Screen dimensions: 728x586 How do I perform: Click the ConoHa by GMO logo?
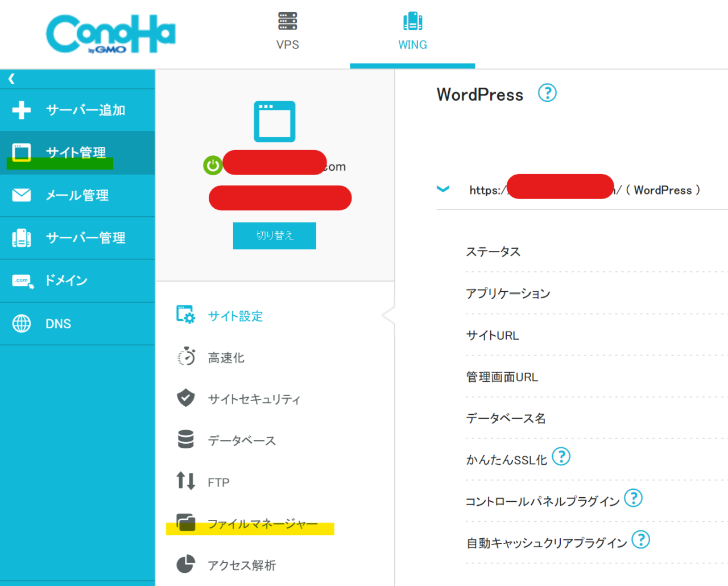[x=111, y=34]
